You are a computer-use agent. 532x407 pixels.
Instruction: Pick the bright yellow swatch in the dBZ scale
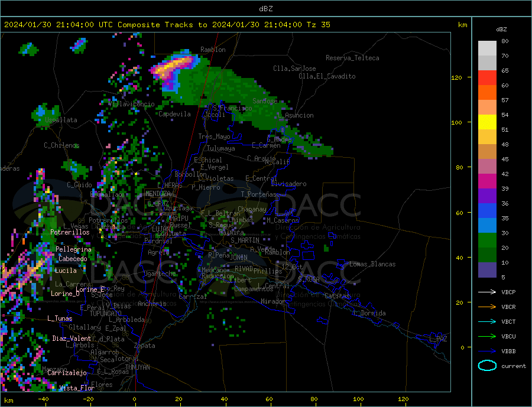[x=487, y=122]
